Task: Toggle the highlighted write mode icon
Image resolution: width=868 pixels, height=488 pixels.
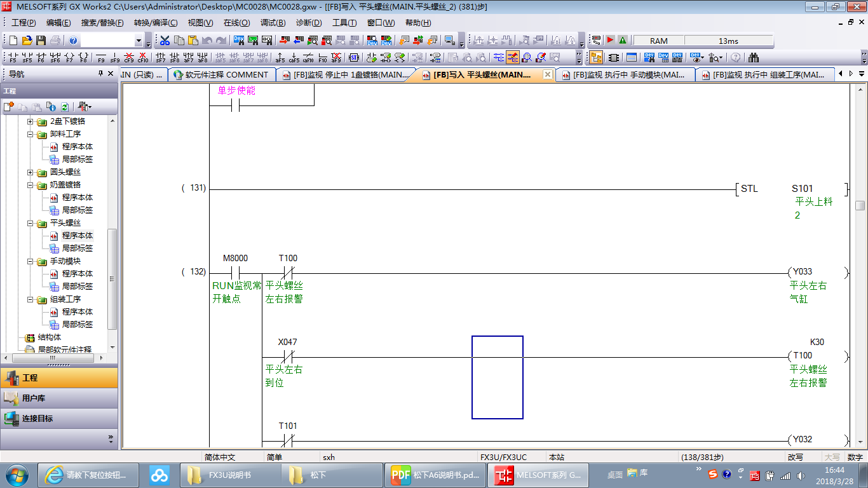Action: pyautogui.click(x=513, y=58)
